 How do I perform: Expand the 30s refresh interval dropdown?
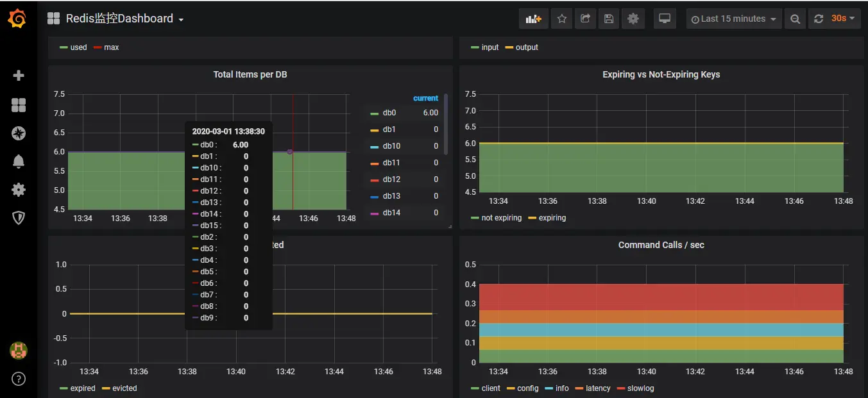coord(843,19)
